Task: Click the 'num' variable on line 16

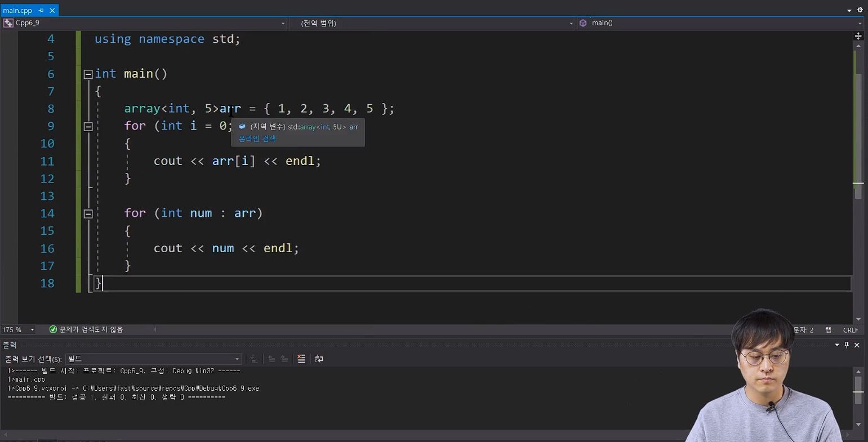Action: coord(223,248)
